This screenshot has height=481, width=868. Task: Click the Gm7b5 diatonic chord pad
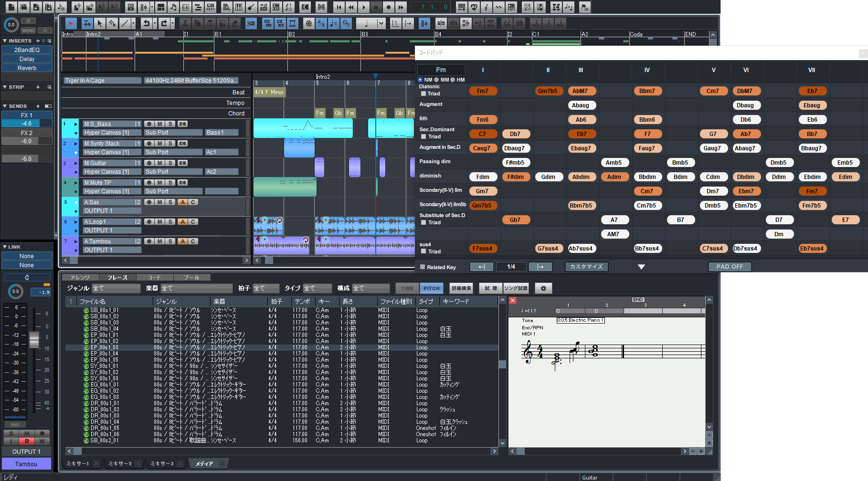[x=548, y=91]
